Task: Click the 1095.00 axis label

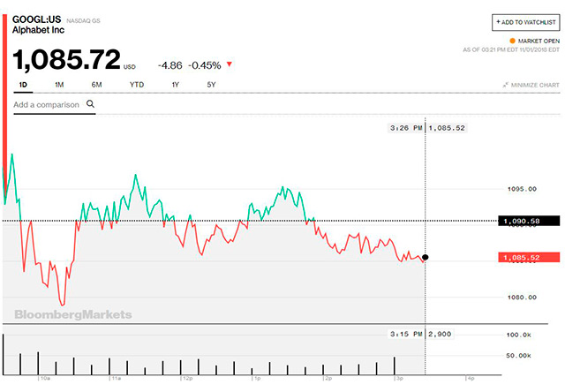Action: pyautogui.click(x=522, y=189)
